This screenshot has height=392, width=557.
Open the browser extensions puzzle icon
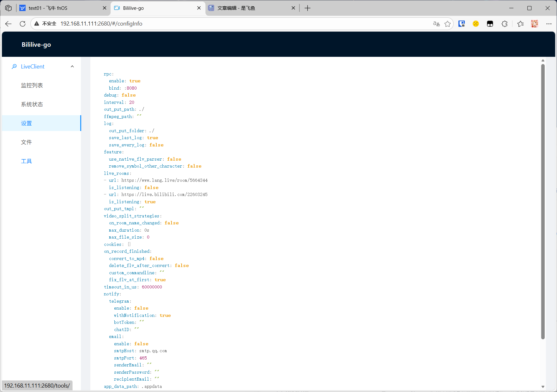coord(505,24)
